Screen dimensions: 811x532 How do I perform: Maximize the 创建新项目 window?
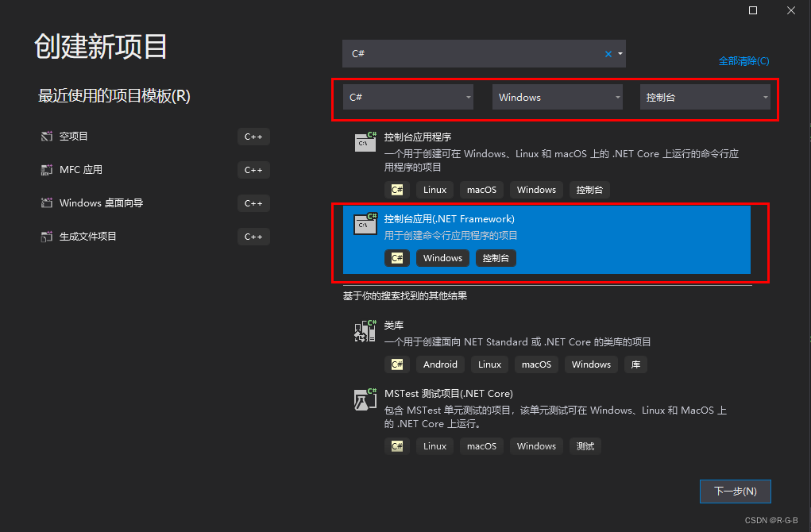(753, 10)
